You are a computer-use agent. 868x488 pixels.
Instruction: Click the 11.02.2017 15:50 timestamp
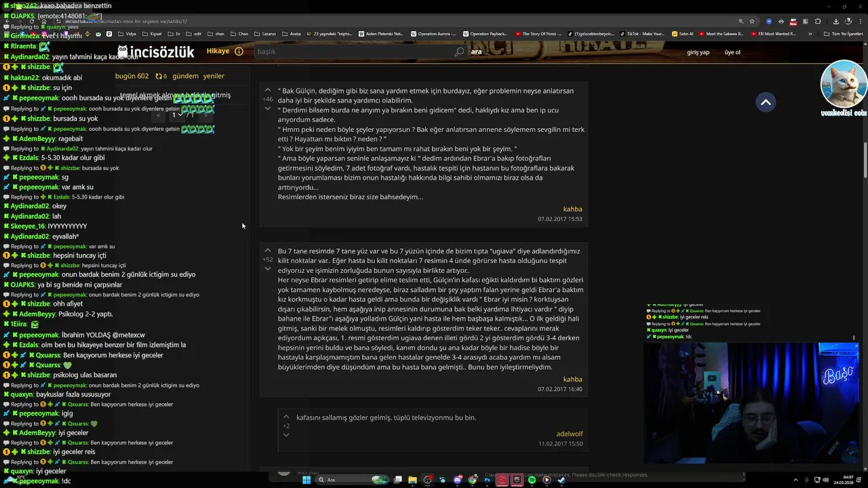(x=561, y=444)
